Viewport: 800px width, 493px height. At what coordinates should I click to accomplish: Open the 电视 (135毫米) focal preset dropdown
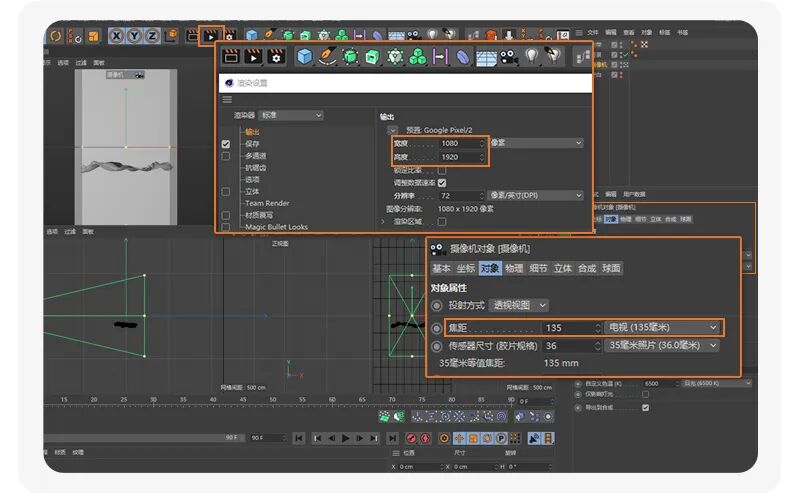(x=662, y=327)
